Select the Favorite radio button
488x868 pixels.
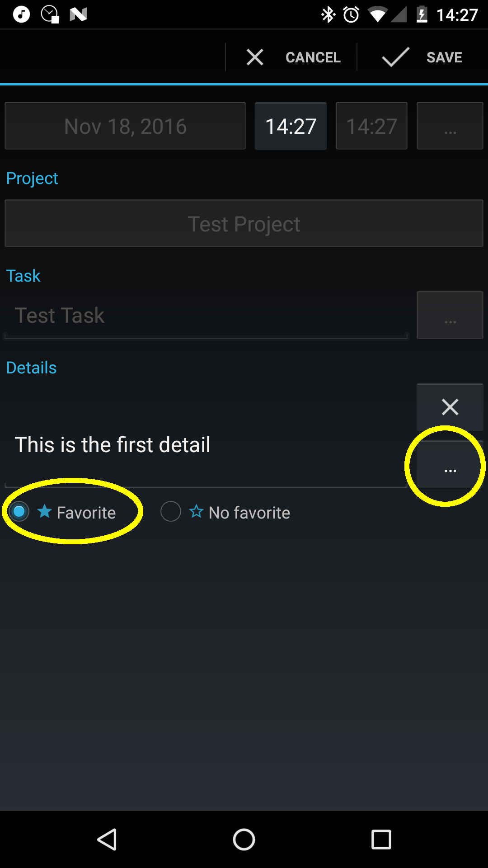[19, 512]
